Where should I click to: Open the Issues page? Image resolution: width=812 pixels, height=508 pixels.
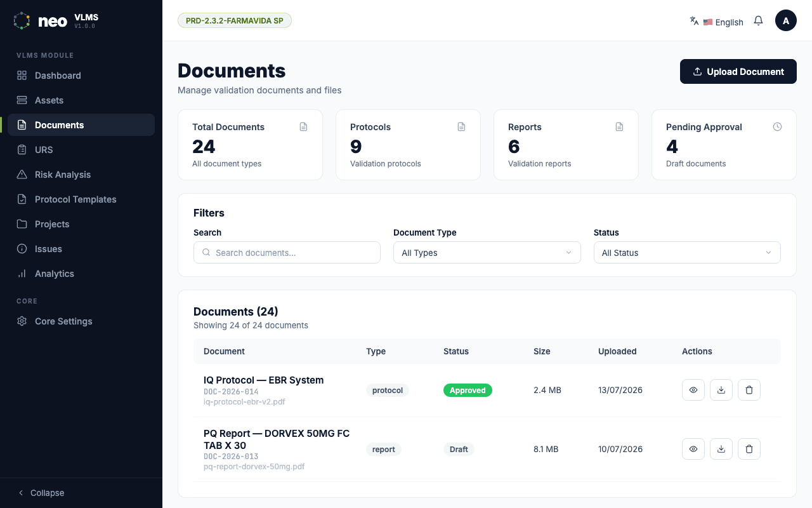pos(81,249)
